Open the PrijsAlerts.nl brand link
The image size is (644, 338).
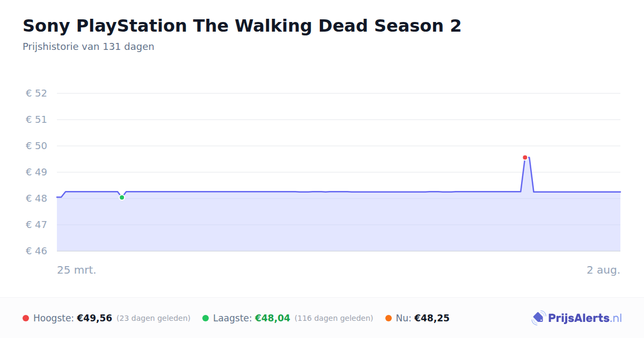click(x=577, y=318)
